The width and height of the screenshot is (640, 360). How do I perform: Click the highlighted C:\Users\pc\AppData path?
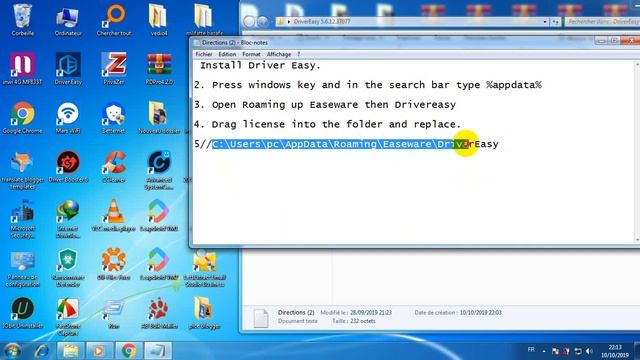(340, 144)
